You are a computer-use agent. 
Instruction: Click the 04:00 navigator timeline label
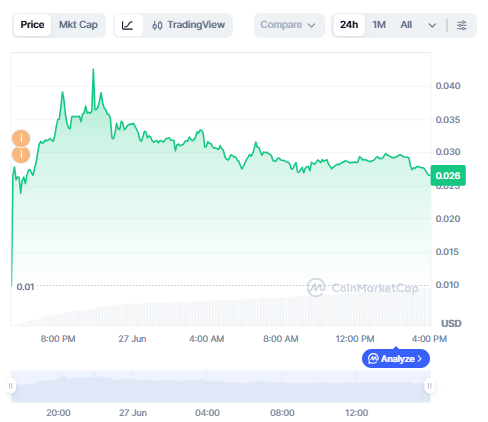(207, 413)
